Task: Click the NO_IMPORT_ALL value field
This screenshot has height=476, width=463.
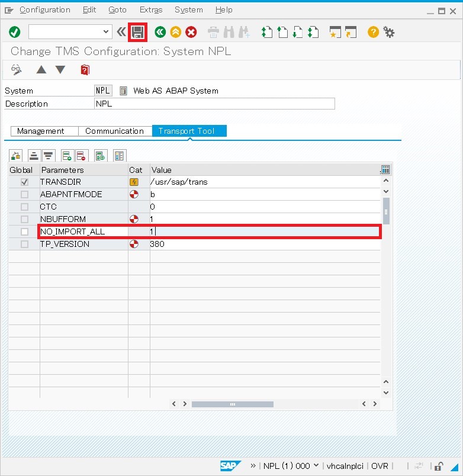Action: click(x=265, y=231)
